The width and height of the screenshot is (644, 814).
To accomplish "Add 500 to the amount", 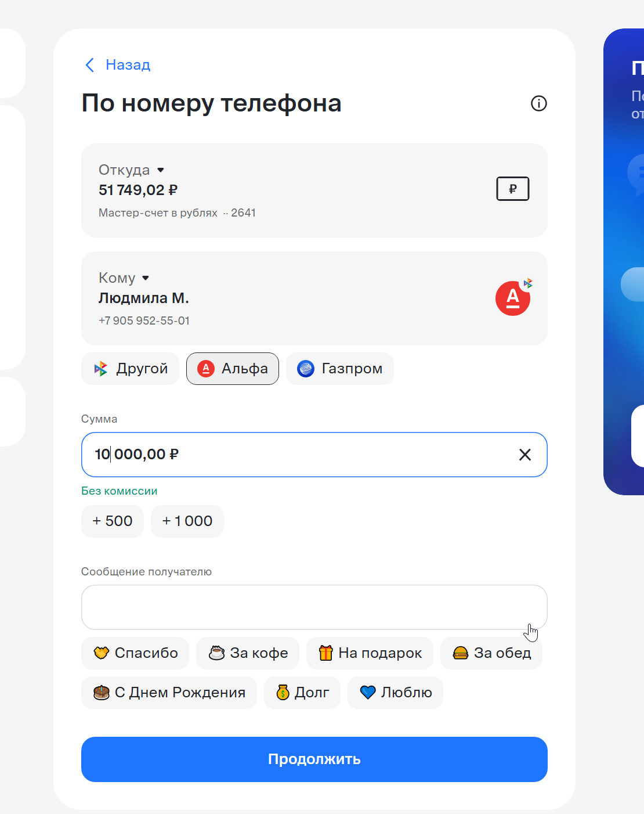I will (x=113, y=521).
